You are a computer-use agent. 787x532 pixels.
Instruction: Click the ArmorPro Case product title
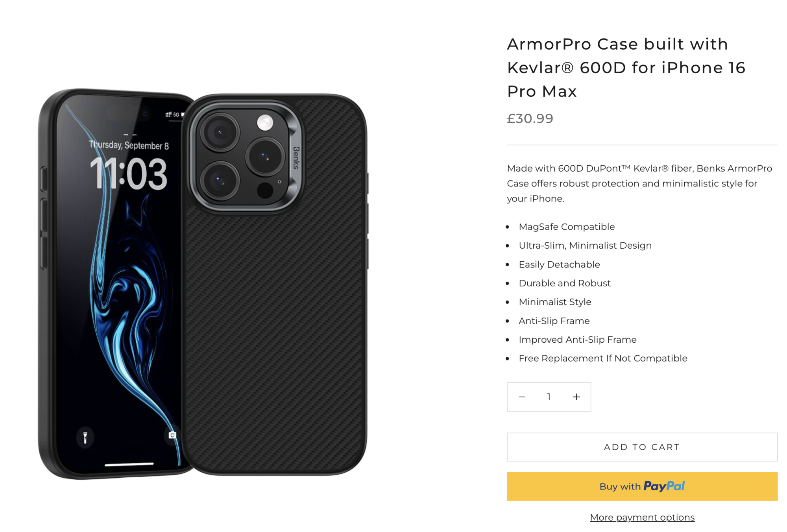626,67
